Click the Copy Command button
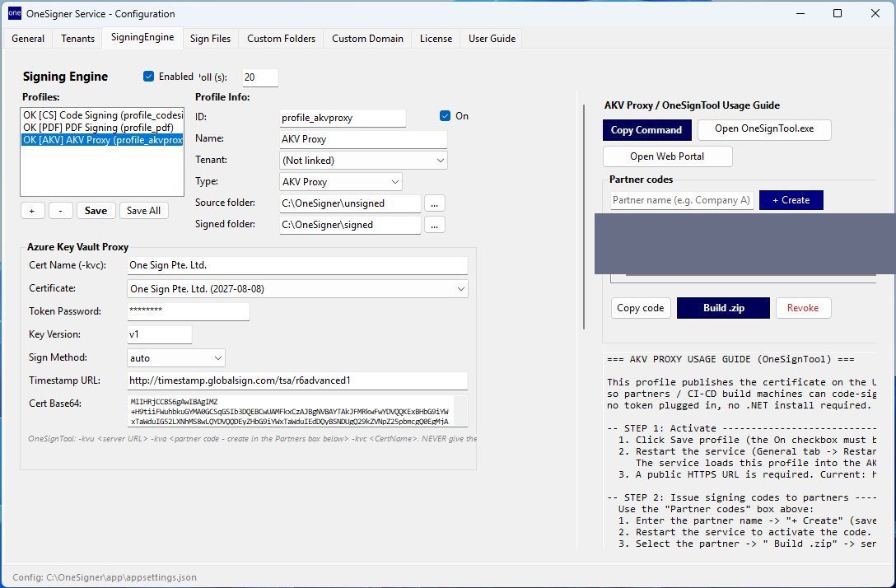This screenshot has height=588, width=896. 646,130
